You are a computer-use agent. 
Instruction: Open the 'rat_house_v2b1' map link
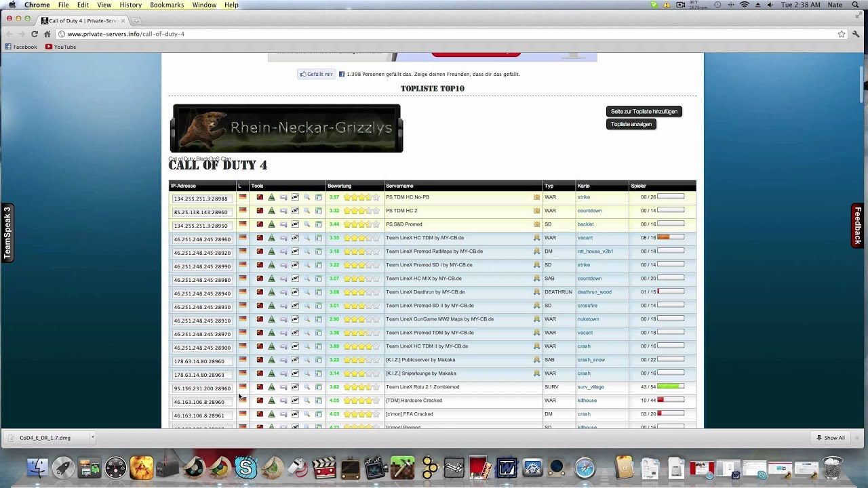coord(595,251)
